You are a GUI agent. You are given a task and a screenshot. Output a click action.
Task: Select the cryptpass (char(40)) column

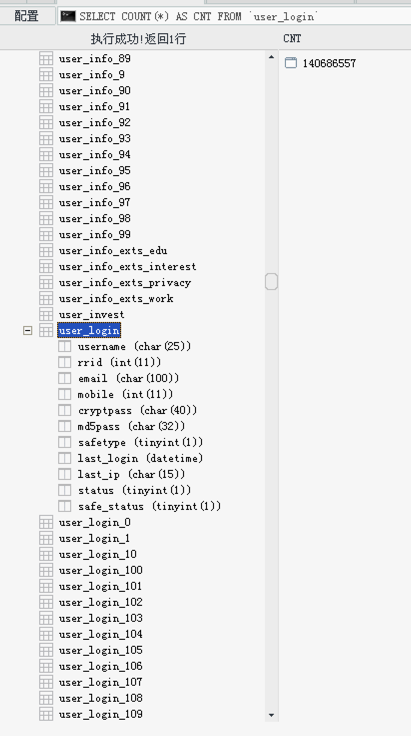click(x=137, y=410)
